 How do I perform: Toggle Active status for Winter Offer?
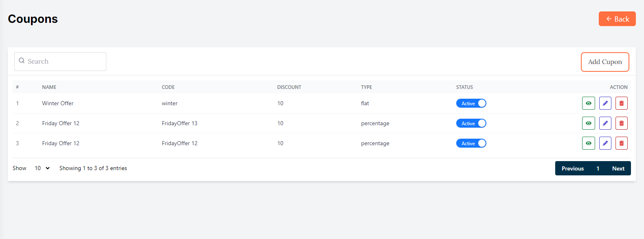(471, 103)
